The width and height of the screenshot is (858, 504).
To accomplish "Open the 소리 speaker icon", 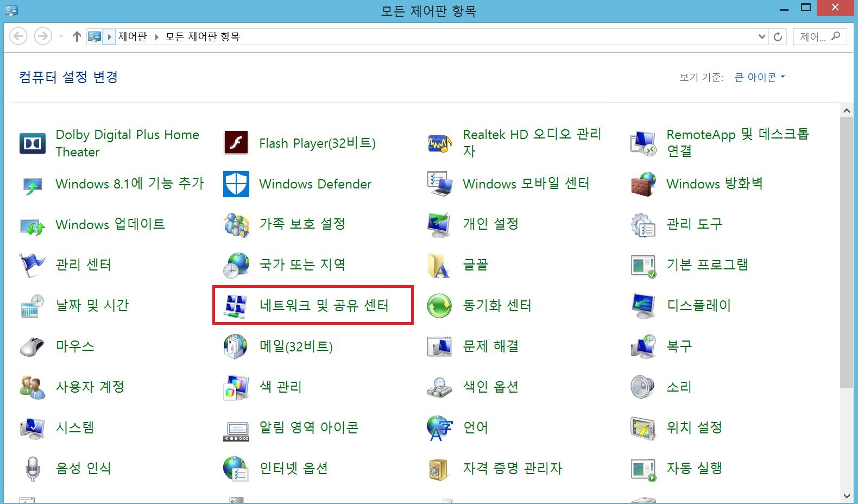I will coord(643,387).
